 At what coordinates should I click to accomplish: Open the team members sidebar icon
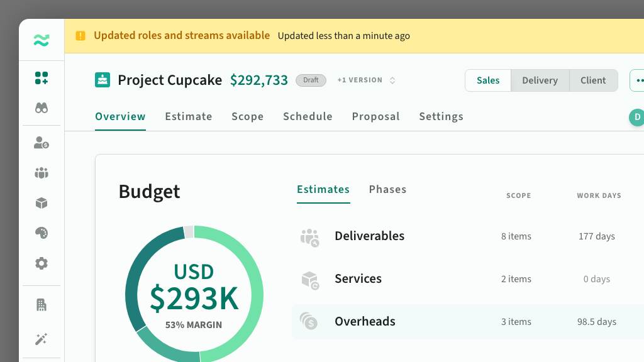[42, 173]
